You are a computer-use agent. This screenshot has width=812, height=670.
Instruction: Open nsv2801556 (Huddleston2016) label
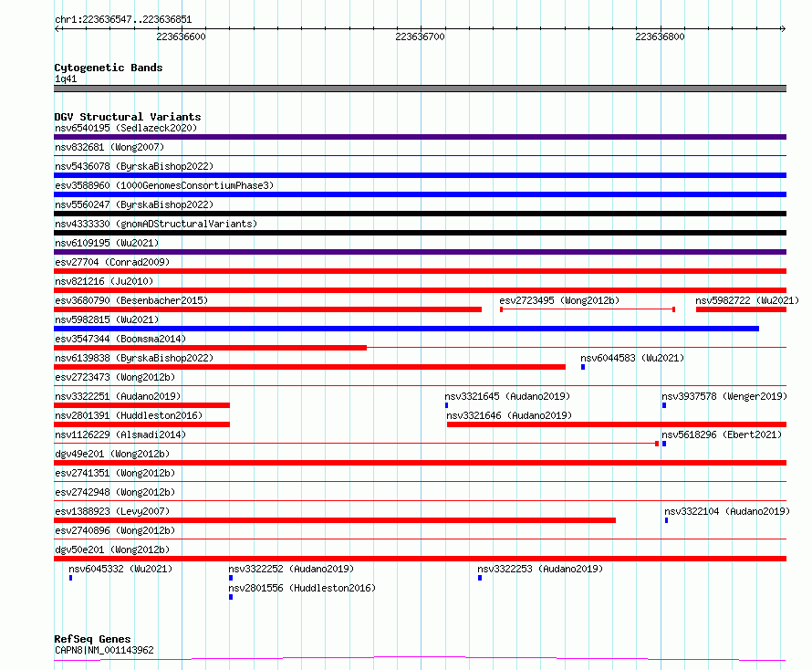[x=302, y=588]
